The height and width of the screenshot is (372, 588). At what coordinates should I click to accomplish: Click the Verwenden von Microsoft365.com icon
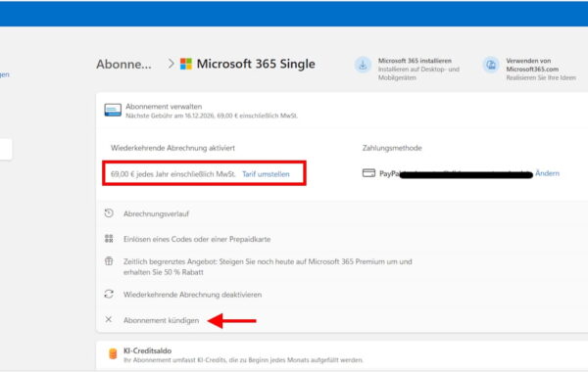click(x=491, y=66)
